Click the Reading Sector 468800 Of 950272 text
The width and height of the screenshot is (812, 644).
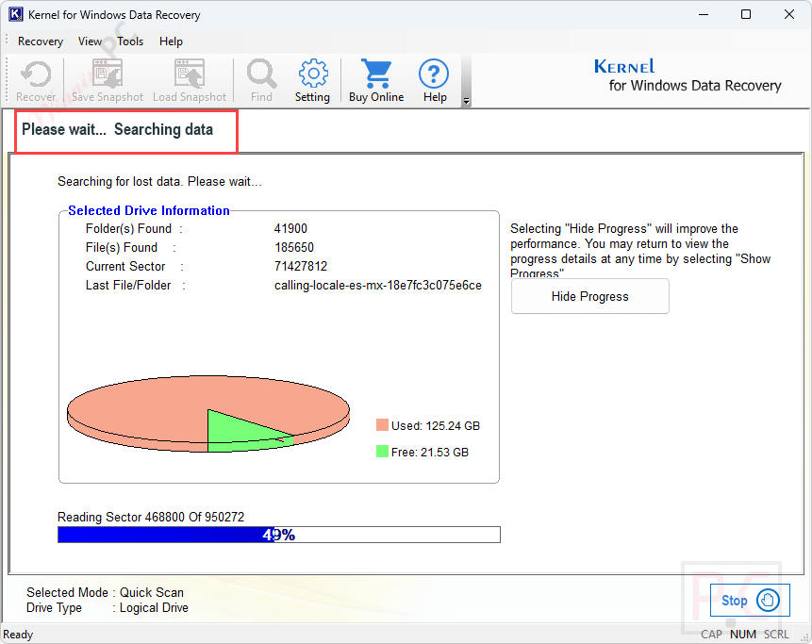(151, 517)
